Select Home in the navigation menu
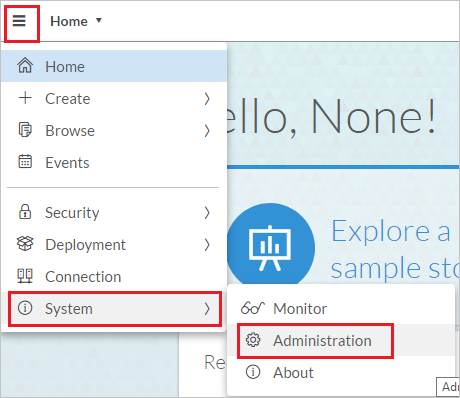The width and height of the screenshot is (460, 398). [x=114, y=66]
